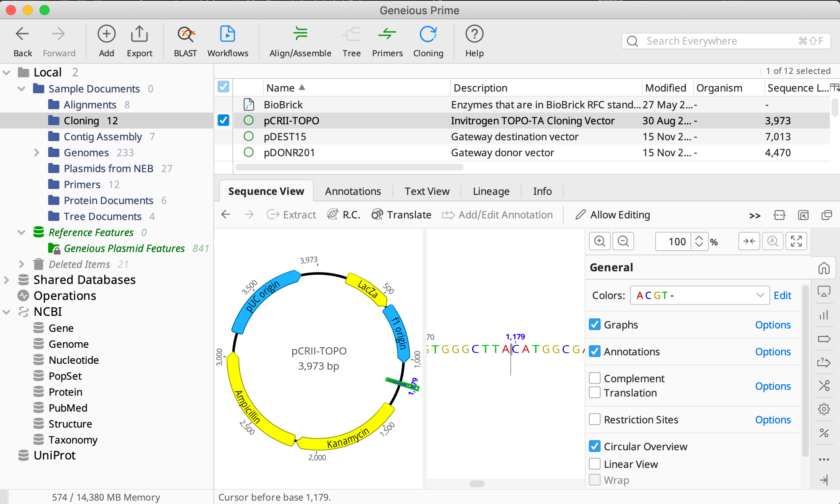Open Options for Annotations

(x=772, y=352)
